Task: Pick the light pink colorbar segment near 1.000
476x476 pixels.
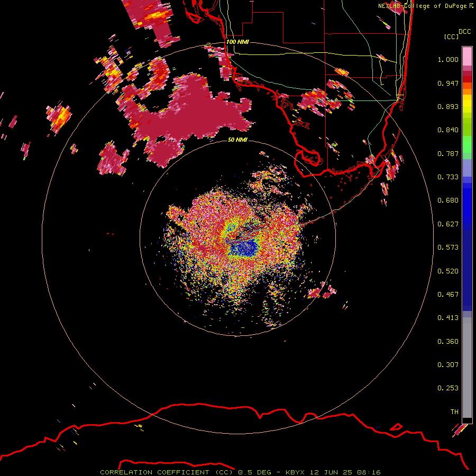Action: coord(467,56)
